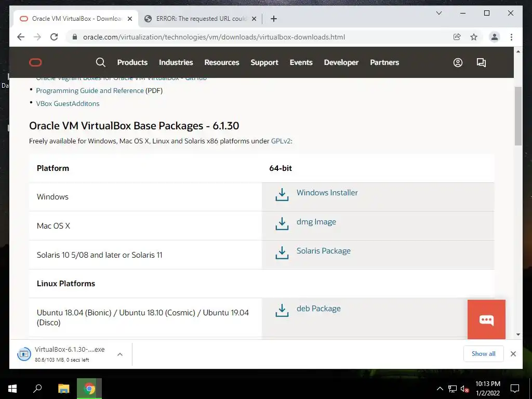This screenshot has width=532, height=399.
Task: Click the Linux Platforms heading row
Action: click(262, 284)
